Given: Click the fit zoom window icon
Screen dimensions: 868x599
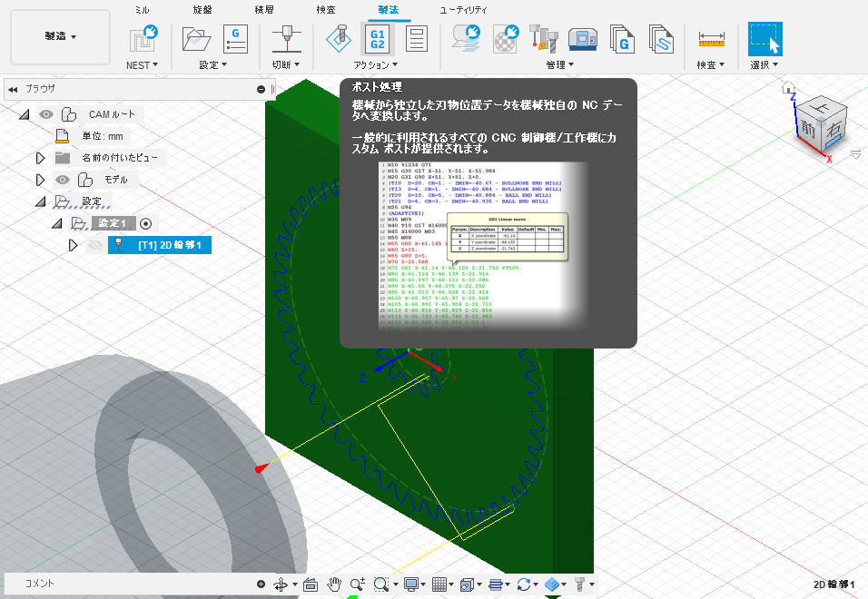Looking at the screenshot, I should (x=380, y=584).
